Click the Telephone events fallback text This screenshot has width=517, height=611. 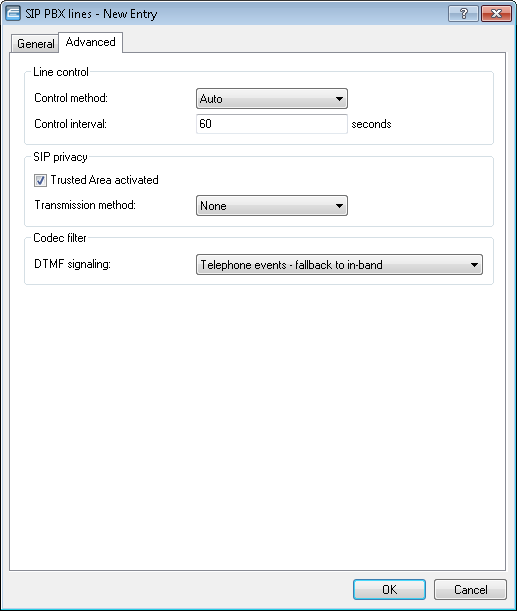tap(291, 265)
